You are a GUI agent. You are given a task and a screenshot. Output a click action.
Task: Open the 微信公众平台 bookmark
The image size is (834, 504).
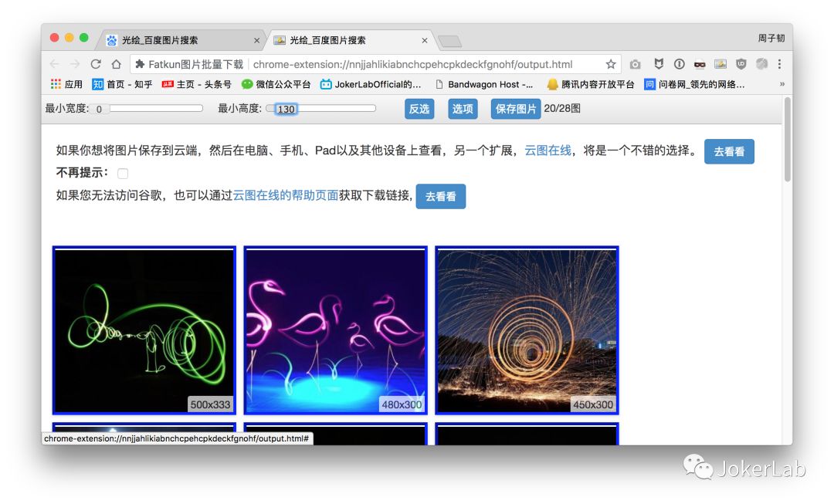click(x=276, y=84)
